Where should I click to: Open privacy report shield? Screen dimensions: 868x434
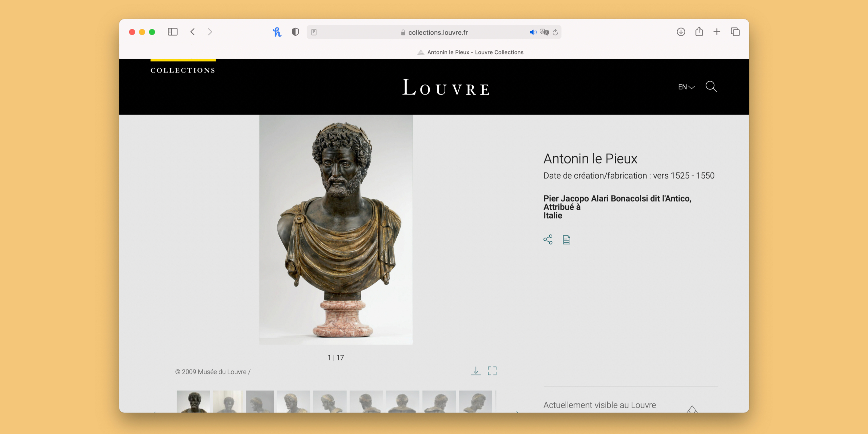[x=295, y=32]
